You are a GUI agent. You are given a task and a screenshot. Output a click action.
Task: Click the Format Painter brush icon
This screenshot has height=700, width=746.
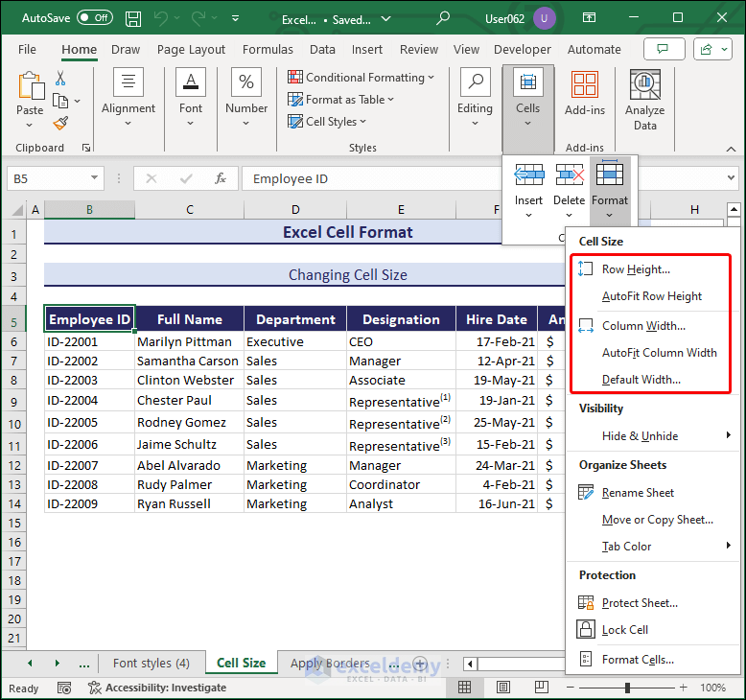click(60, 123)
